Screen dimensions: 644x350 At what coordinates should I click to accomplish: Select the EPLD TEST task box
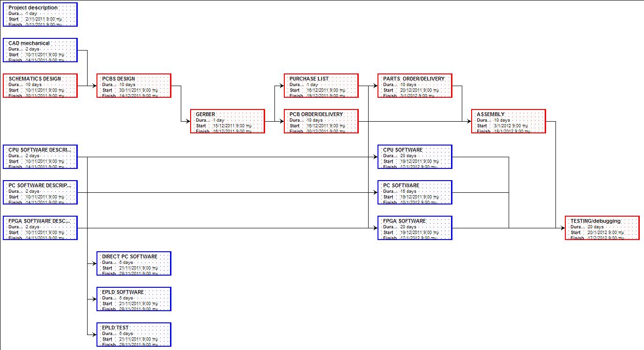pyautogui.click(x=134, y=335)
